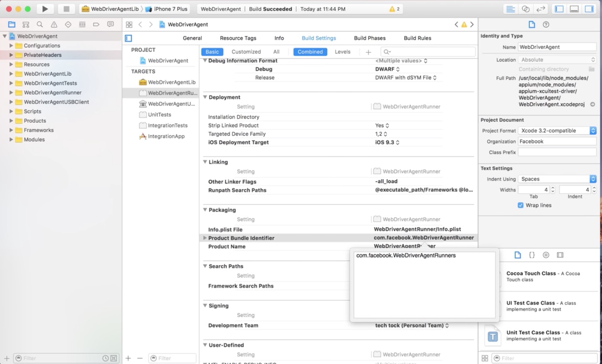Switch to the Assistant editor
Viewport: 602px width, 364px height.
525,9
